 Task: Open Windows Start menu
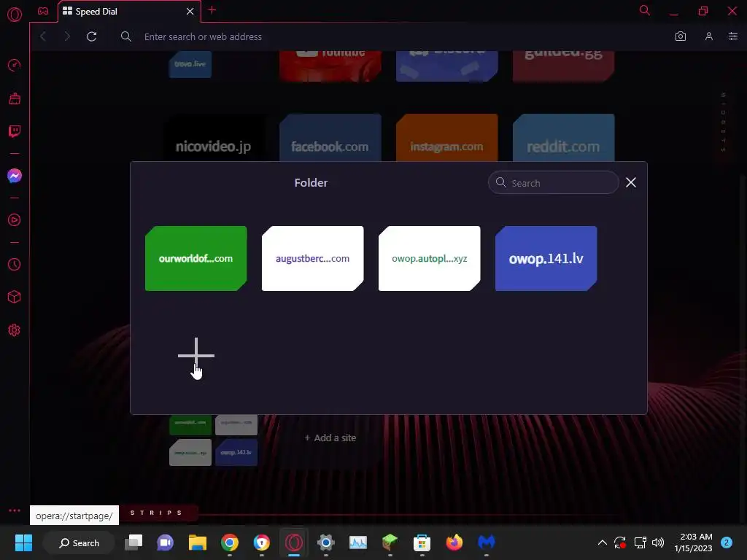click(x=23, y=542)
